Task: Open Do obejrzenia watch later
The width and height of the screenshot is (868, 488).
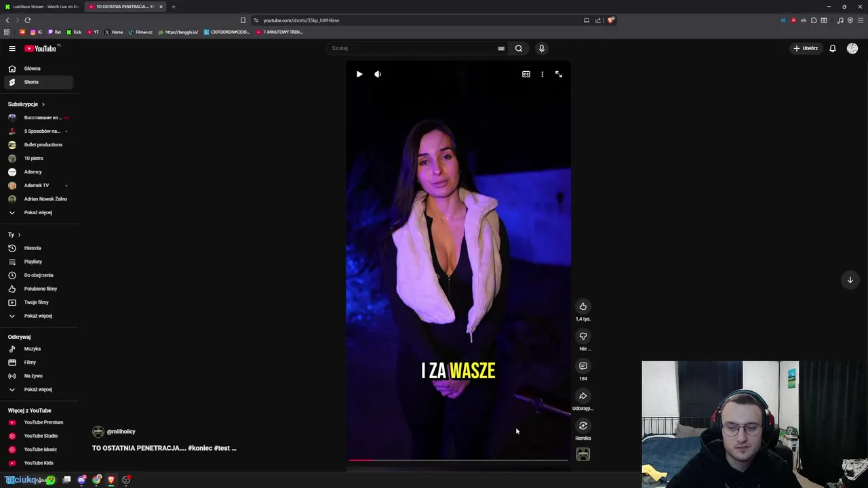Action: tap(39, 275)
